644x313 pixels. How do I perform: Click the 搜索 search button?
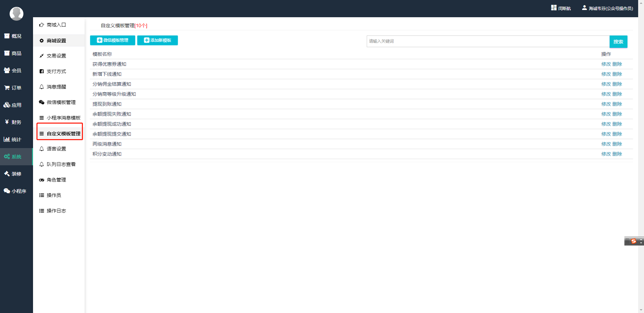618,42
